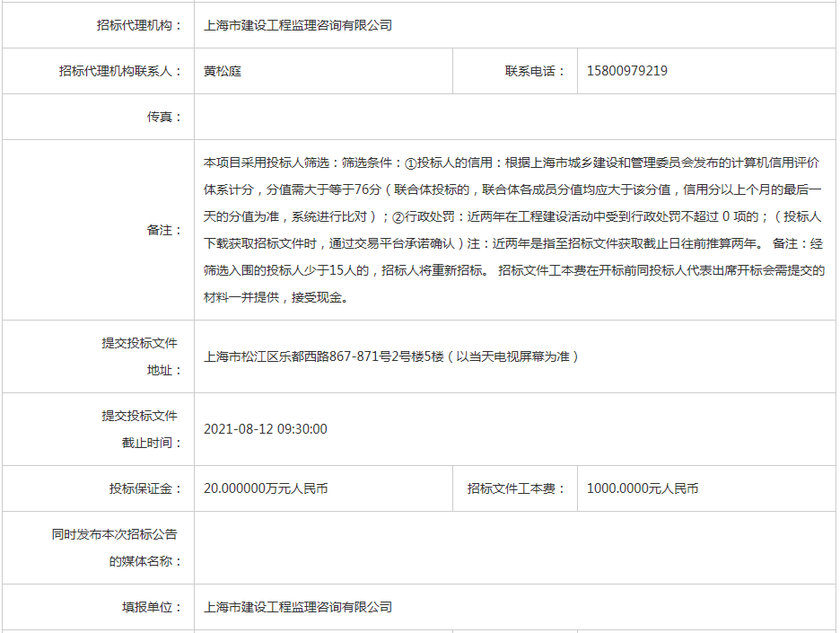Select the contact name 黄松庭
This screenshot has height=633, width=840.
coord(223,71)
